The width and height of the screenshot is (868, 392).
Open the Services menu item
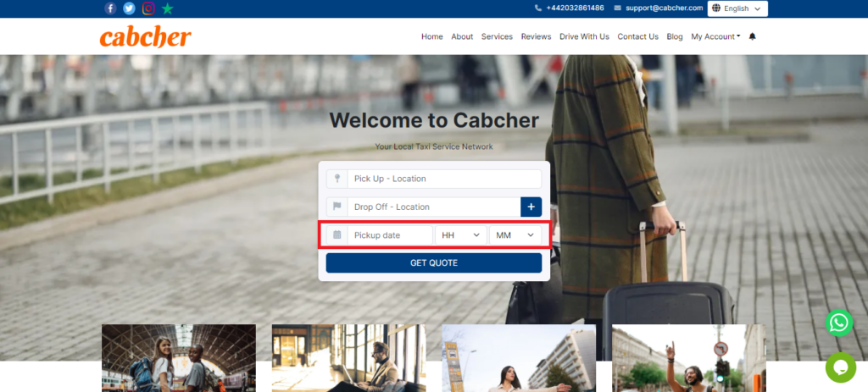[x=497, y=36]
